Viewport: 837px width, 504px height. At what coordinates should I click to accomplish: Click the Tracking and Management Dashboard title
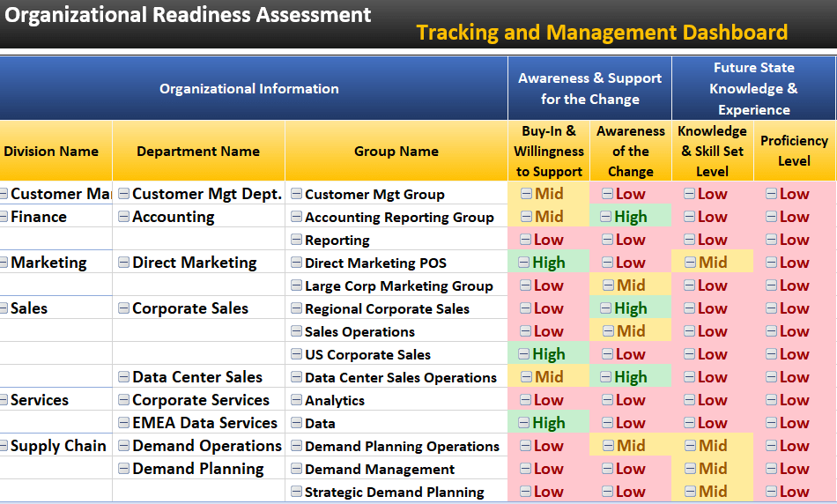tap(602, 32)
